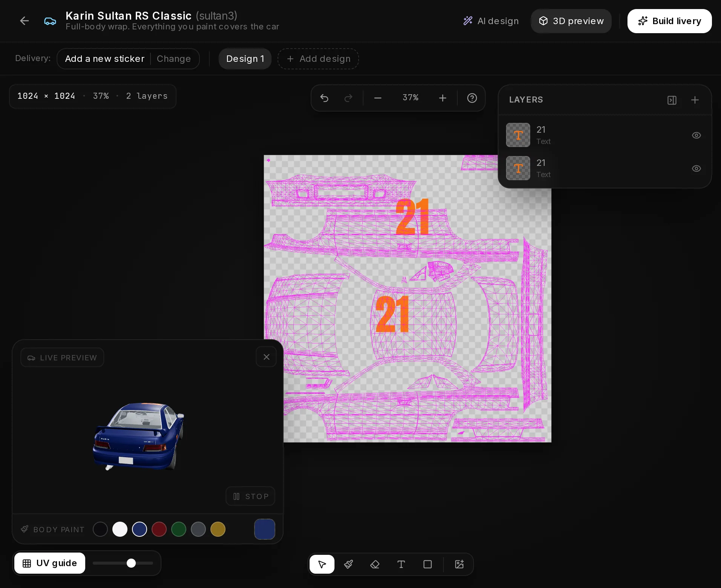721x588 pixels.
Task: Select the paint brush tool
Action: [348, 564]
